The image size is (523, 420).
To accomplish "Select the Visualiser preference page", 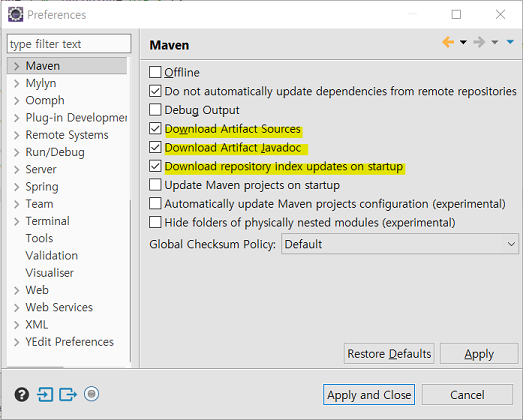I will [50, 273].
